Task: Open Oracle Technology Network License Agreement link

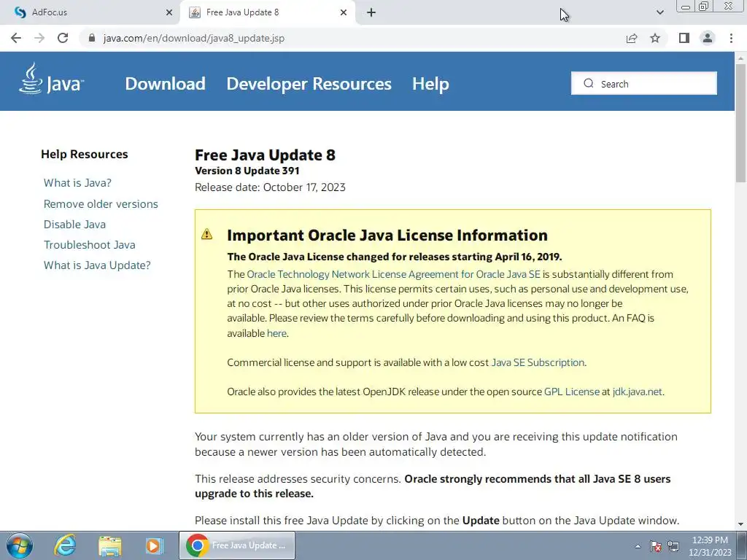Action: (393, 274)
